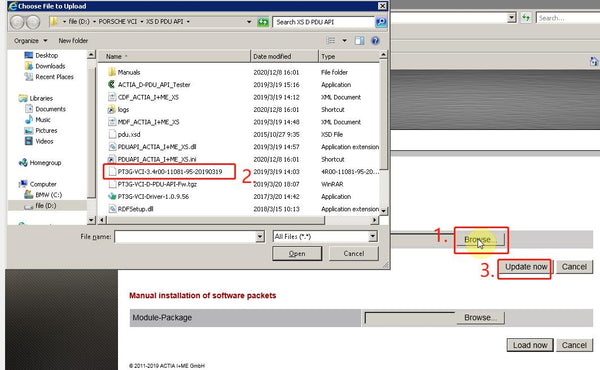Select the Homegroup icon in navigation pane
The width and height of the screenshot is (600, 370).
click(x=23, y=163)
